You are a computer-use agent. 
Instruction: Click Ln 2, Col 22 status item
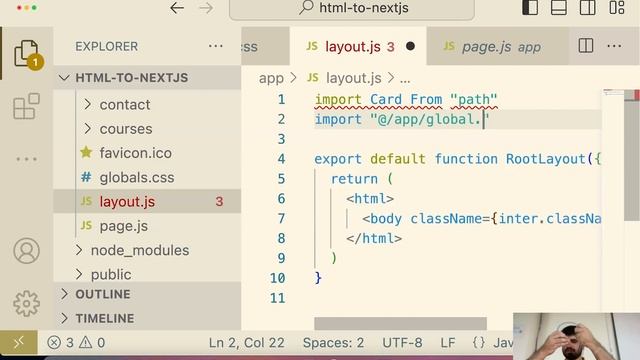(x=247, y=342)
